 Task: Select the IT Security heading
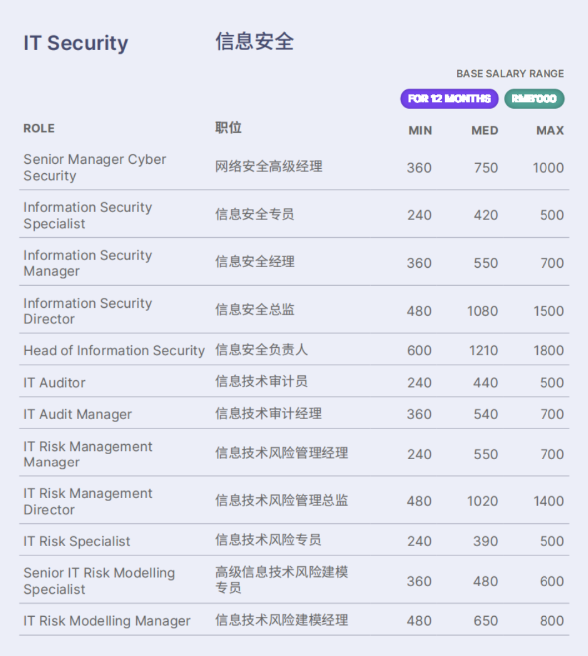pyautogui.click(x=76, y=43)
